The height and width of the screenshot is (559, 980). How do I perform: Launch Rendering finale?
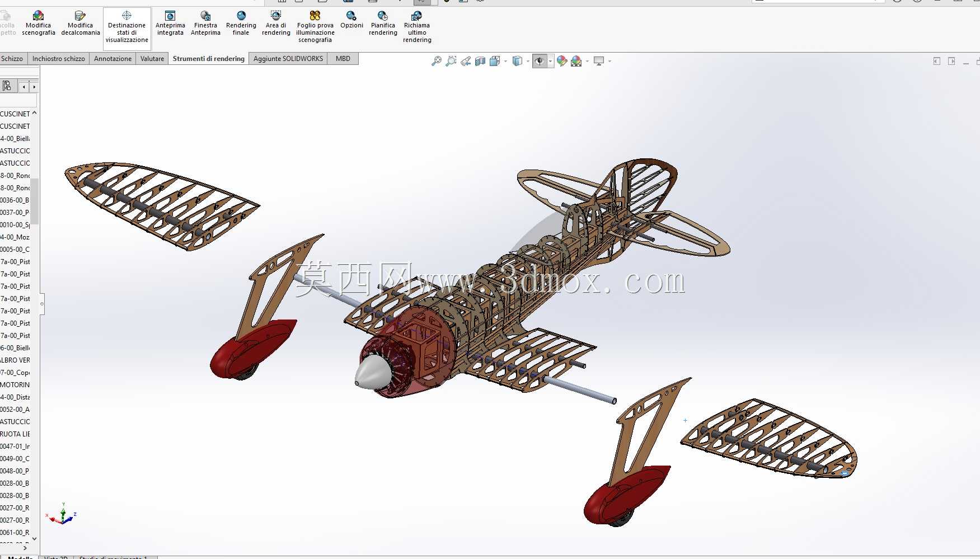click(x=241, y=23)
